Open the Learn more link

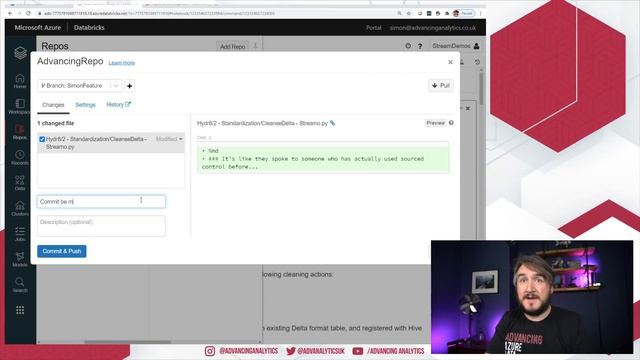(x=122, y=63)
